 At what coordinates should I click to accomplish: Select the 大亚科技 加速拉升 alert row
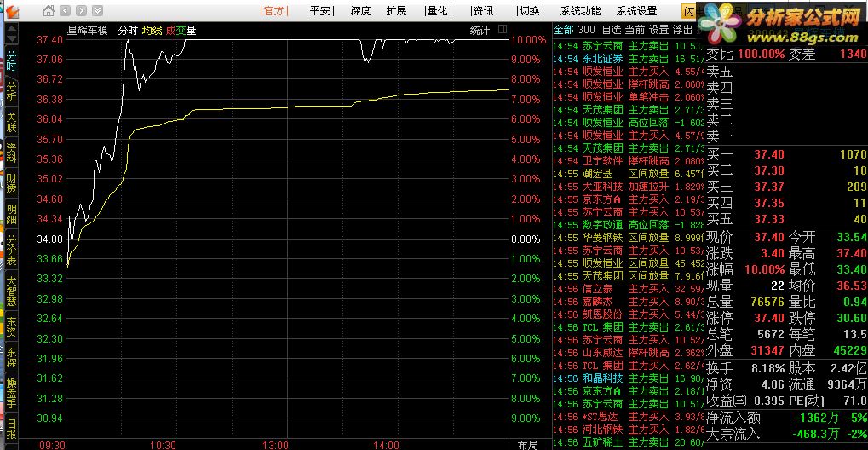click(x=629, y=186)
